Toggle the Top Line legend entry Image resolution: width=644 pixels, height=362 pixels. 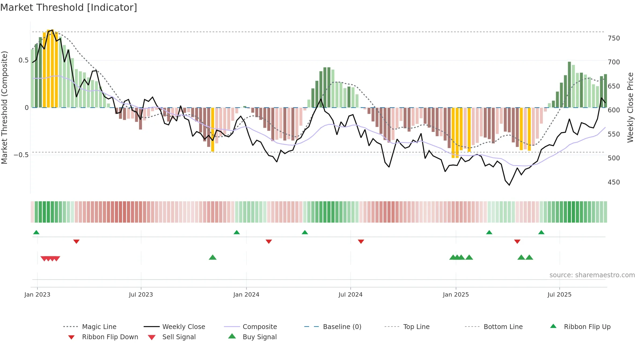click(x=407, y=327)
